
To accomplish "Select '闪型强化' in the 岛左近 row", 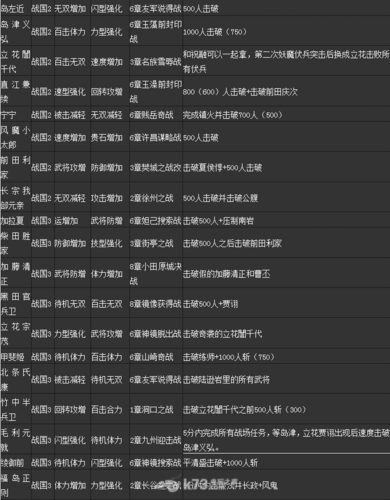I will point(106,9).
